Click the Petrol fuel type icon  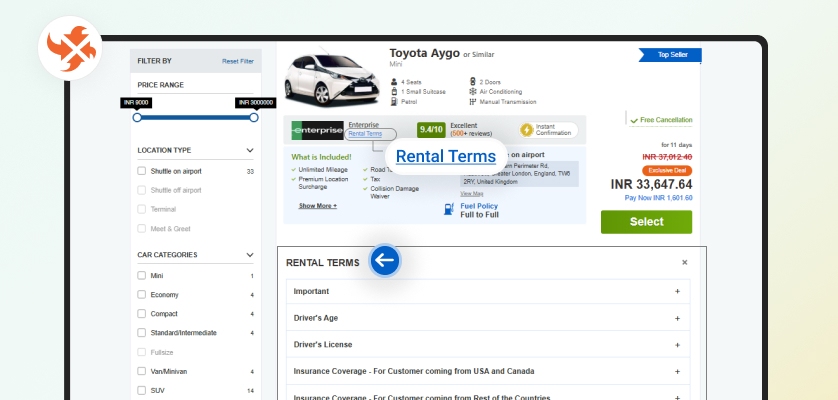tap(394, 102)
